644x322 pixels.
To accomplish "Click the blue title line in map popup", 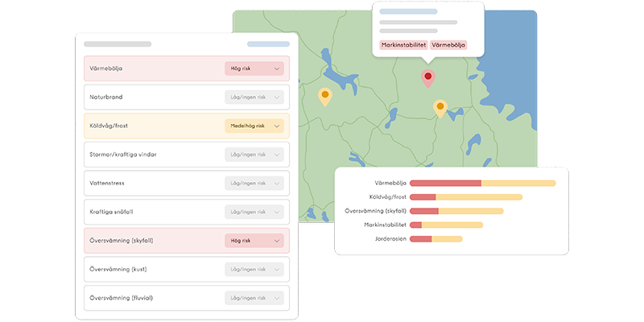I will click(x=408, y=11).
